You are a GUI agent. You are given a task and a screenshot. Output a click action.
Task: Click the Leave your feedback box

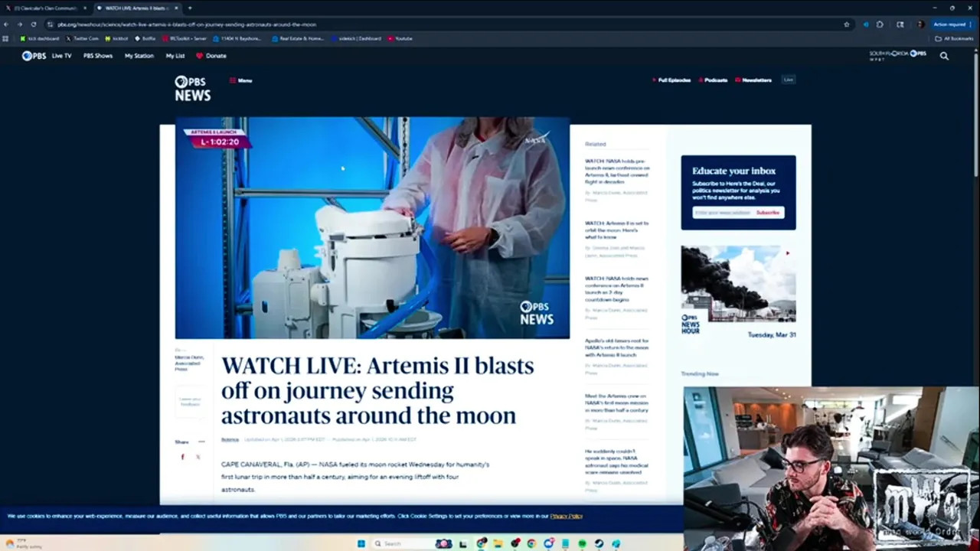point(190,402)
